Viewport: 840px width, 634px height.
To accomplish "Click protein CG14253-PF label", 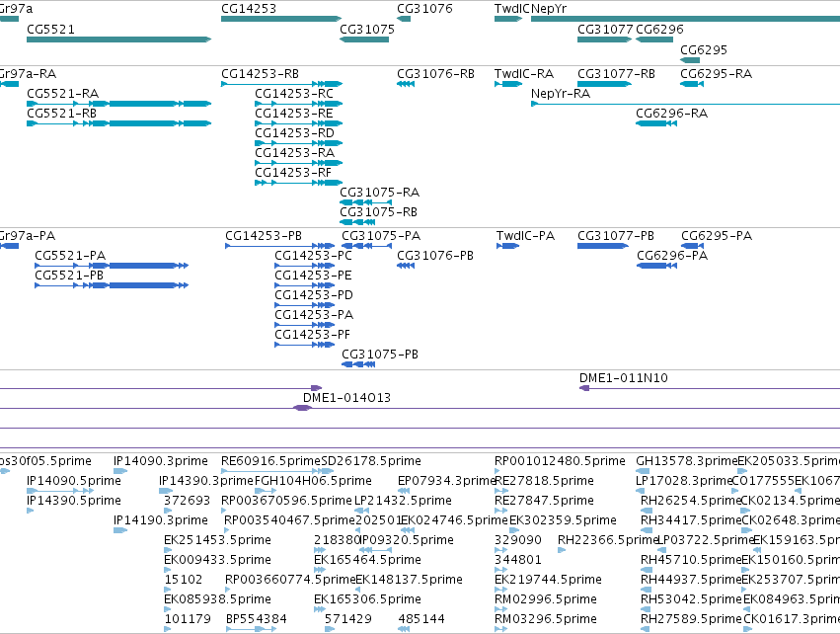I will pos(312,335).
